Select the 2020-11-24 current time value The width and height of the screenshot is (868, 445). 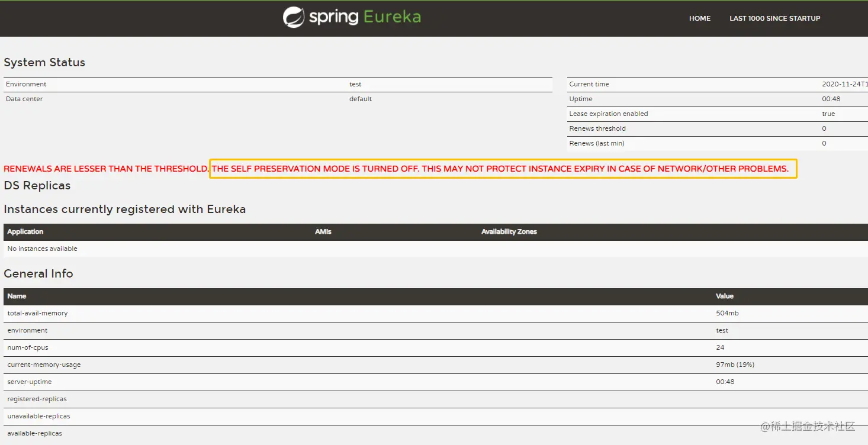[x=845, y=84]
